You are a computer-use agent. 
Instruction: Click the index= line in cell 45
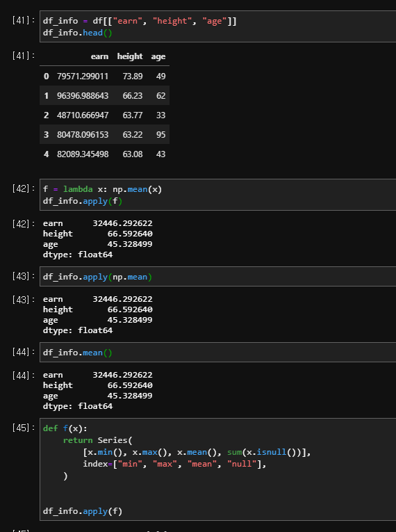(x=174, y=464)
